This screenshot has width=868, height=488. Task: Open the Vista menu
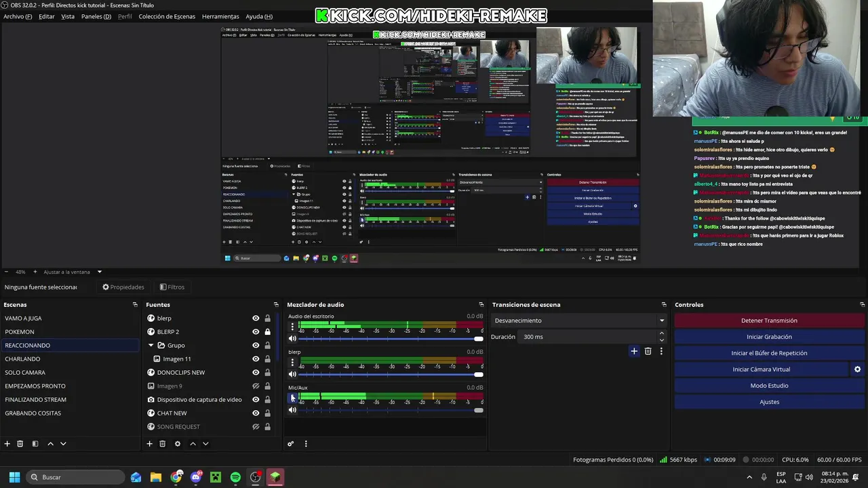point(68,16)
